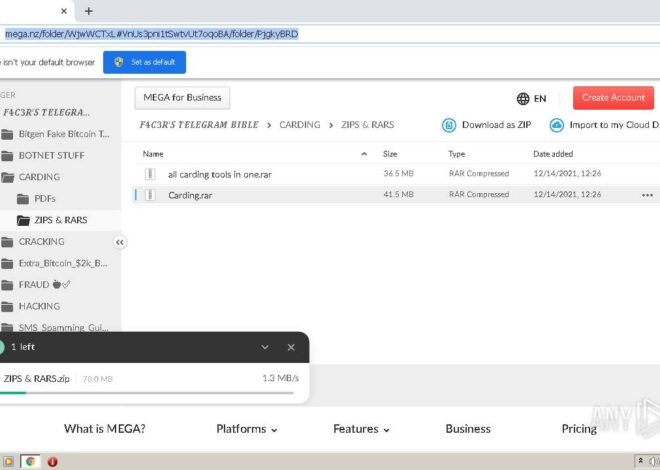Screen dimensions: 660x470
Task: Open BOTNET STUFF folder label
Action: click(51, 156)
